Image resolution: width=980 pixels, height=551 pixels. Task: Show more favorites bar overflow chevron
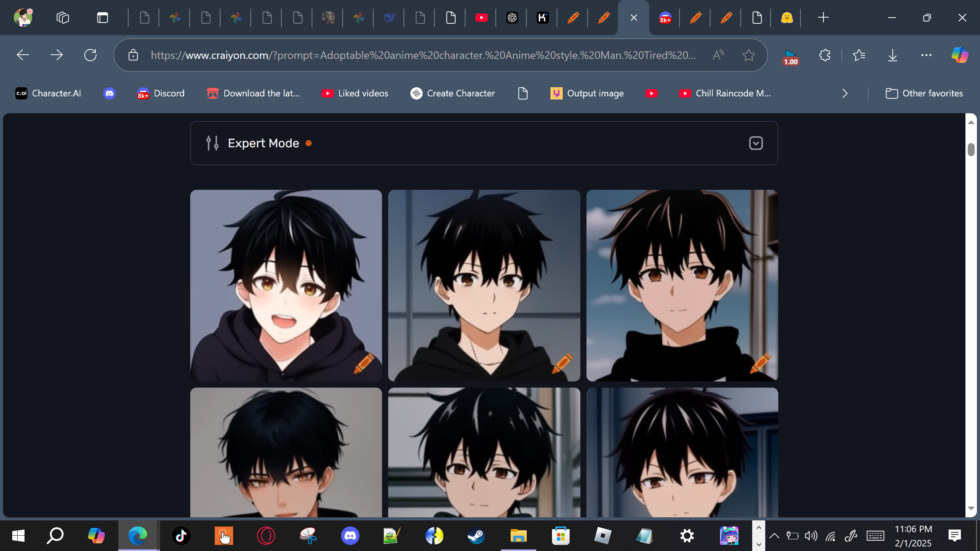point(845,93)
